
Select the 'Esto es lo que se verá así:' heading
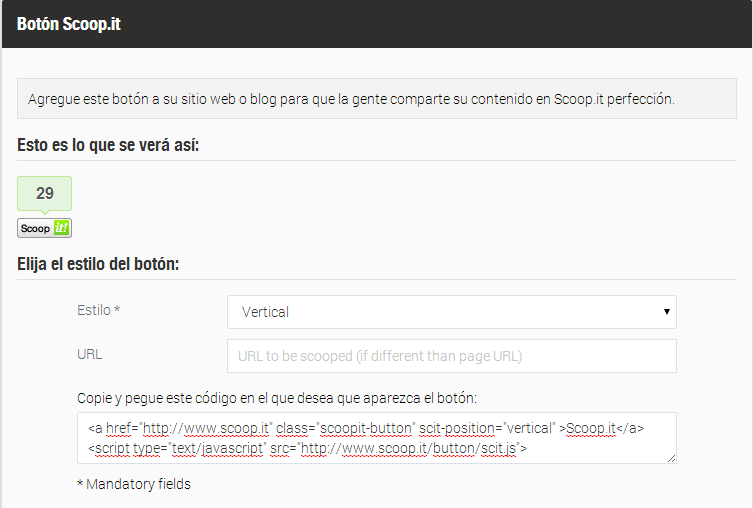coord(108,145)
